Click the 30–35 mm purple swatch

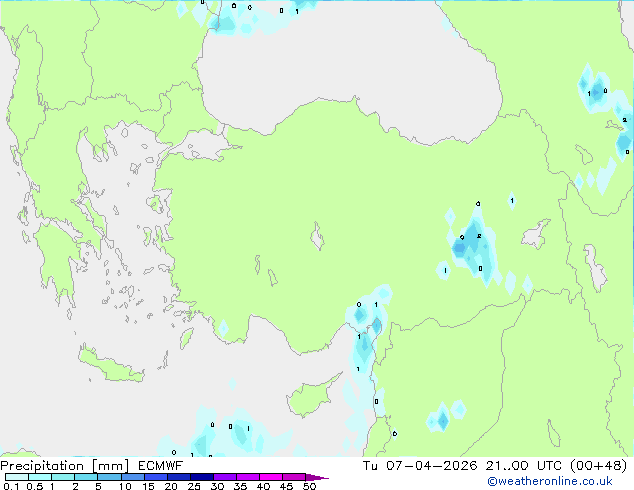pos(224,477)
